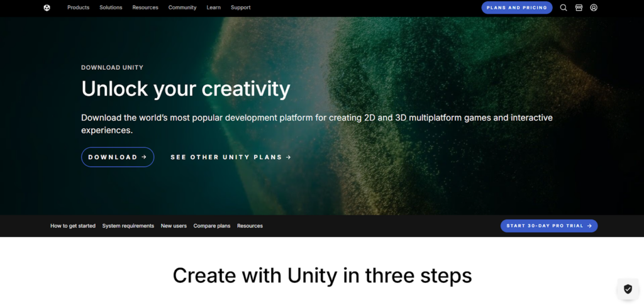Open the Products menu
This screenshot has height=305, width=644.
point(78,8)
